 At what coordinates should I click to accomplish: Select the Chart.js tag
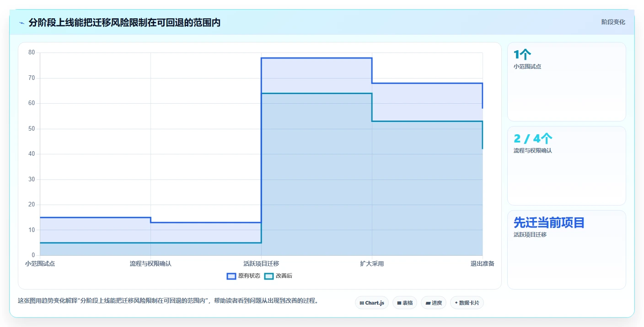[x=372, y=303]
